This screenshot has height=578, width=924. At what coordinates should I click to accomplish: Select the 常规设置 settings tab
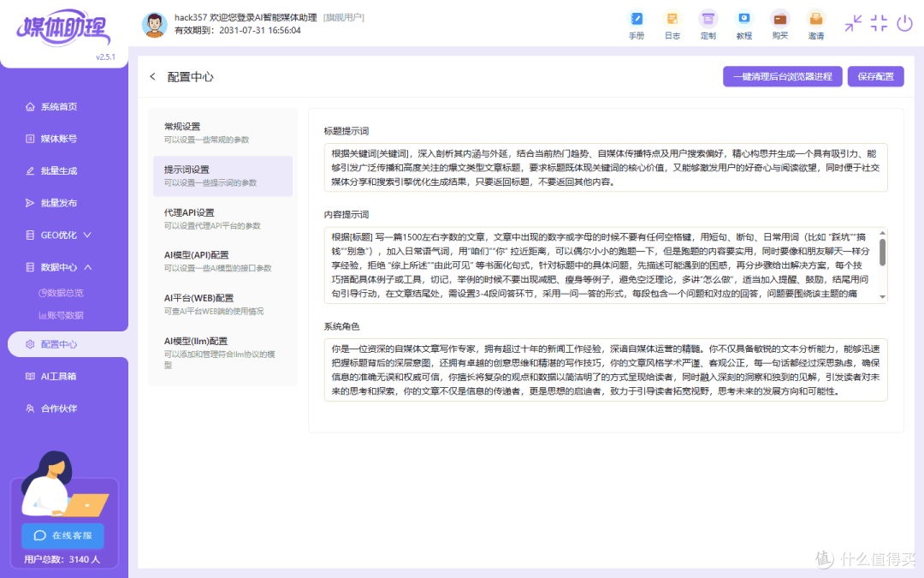(x=222, y=133)
